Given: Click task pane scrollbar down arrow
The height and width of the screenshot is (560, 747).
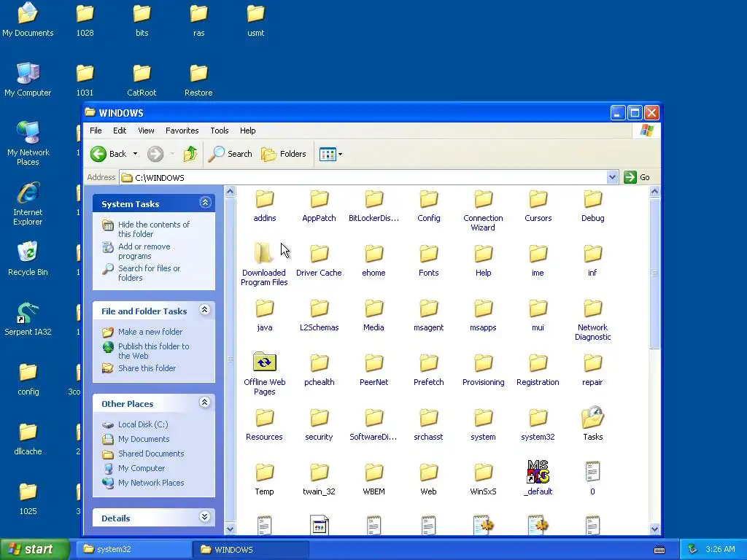Looking at the screenshot, I should (x=230, y=529).
